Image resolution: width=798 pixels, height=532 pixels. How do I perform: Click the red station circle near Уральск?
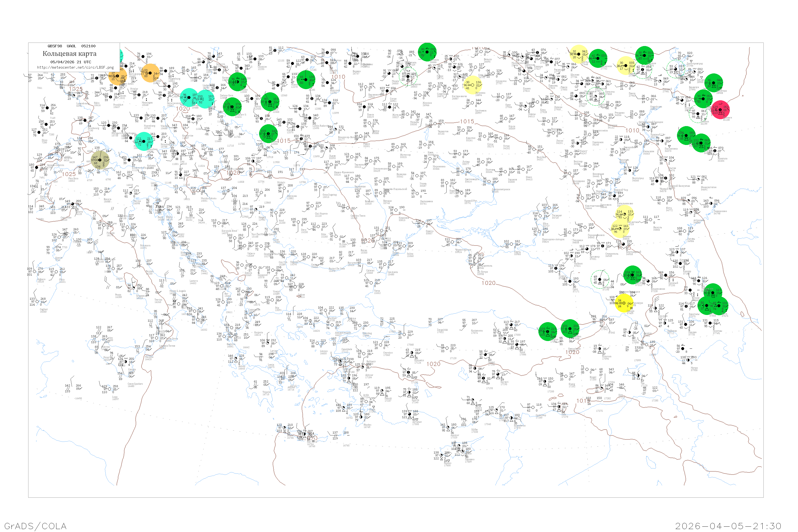pyautogui.click(x=720, y=110)
